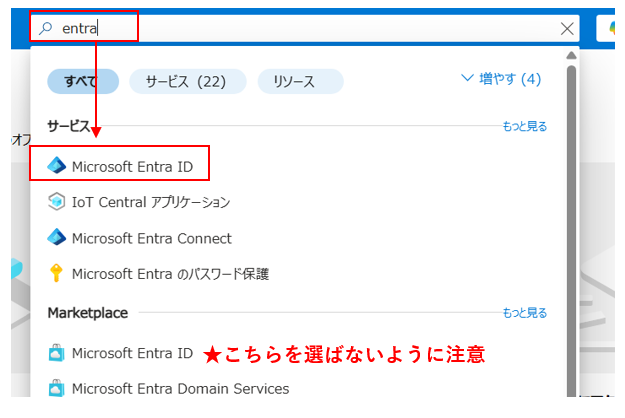
Task: Click Marketplace bag icon for Entra ID
Action: point(56,353)
